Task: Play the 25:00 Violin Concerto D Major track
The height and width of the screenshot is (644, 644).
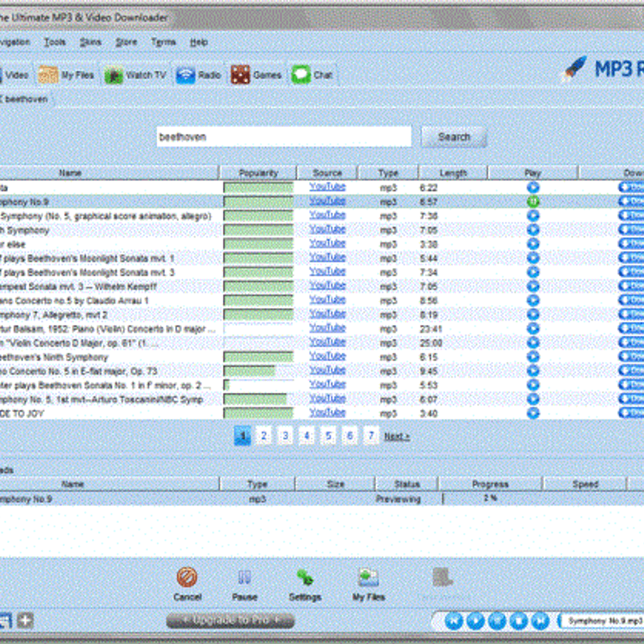Action: point(533,342)
